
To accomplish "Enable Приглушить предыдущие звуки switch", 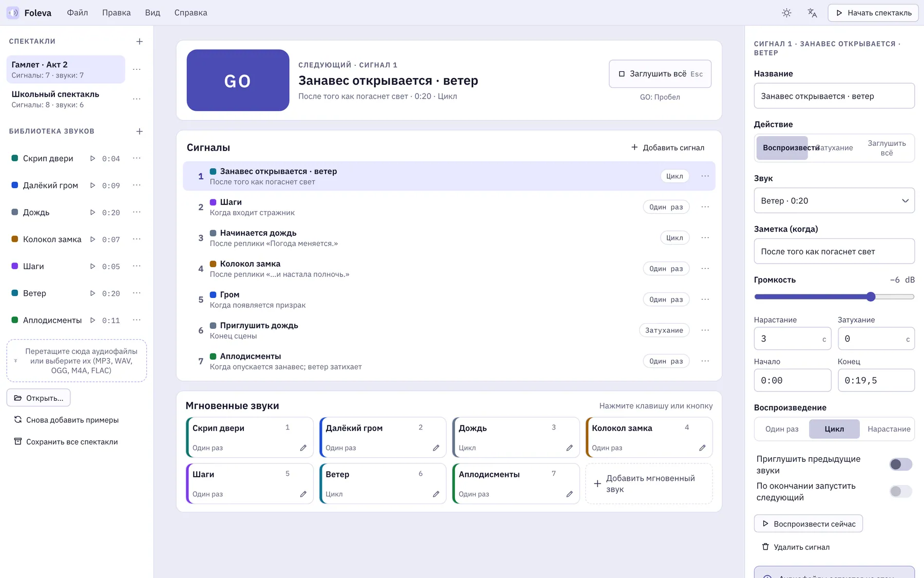I will pyautogui.click(x=901, y=464).
